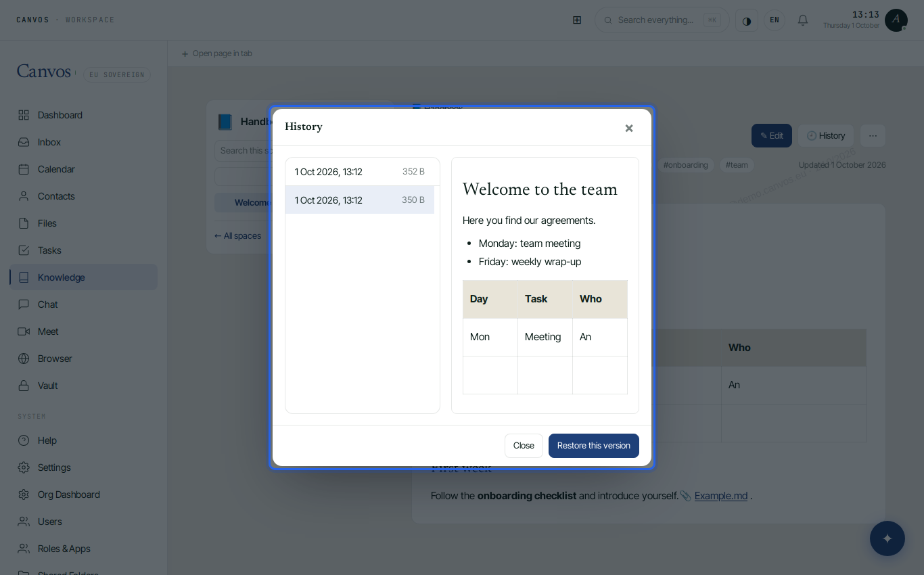Image resolution: width=924 pixels, height=575 pixels.
Task: Filter by the #team tag
Action: (x=737, y=165)
